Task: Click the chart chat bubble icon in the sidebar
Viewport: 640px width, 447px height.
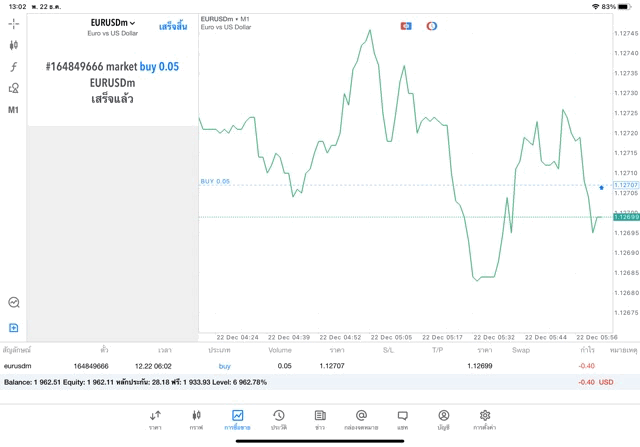Action: (x=14, y=302)
